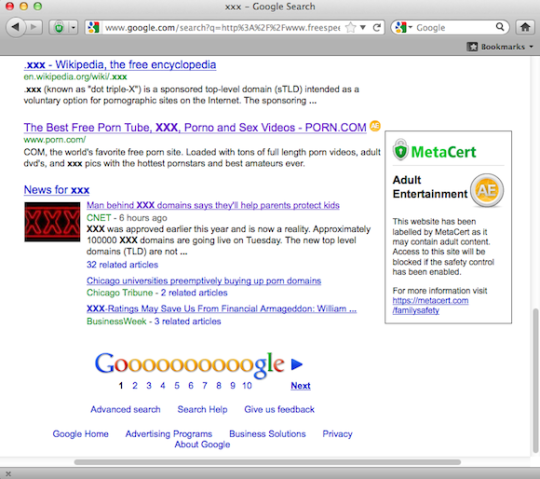Go back with the browser back arrow

click(x=15, y=27)
